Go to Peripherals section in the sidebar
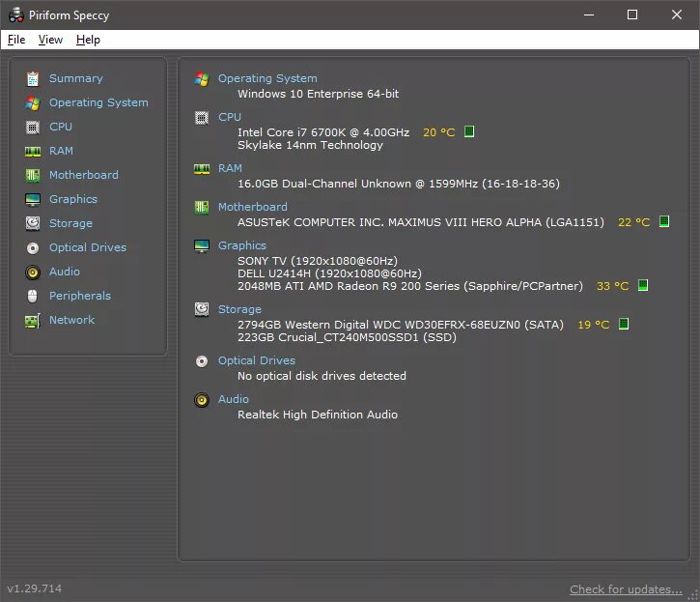Viewport: 700px width, 602px height. [80, 296]
